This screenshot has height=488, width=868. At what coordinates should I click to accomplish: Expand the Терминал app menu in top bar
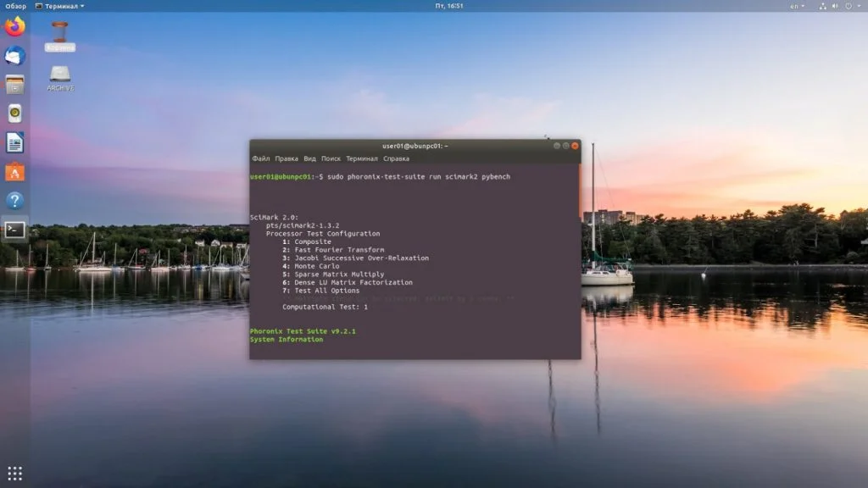[59, 6]
